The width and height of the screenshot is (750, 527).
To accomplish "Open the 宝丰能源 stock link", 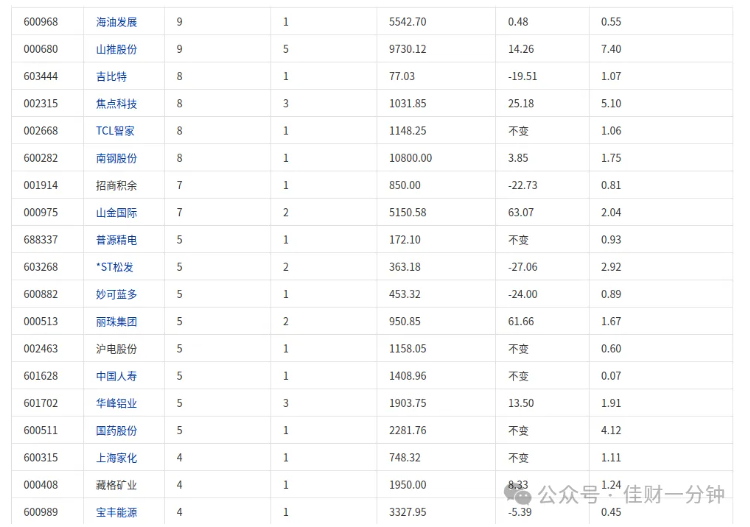I will tap(116, 513).
